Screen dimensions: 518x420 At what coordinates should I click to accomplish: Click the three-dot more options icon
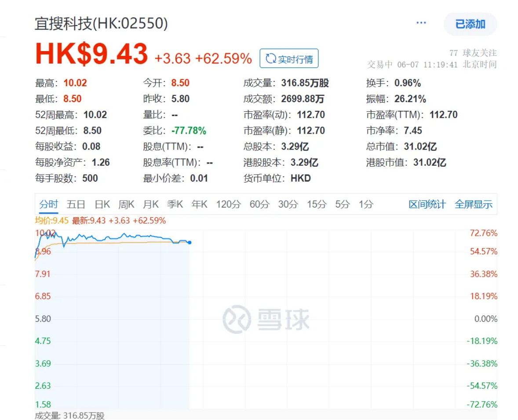pos(421,23)
